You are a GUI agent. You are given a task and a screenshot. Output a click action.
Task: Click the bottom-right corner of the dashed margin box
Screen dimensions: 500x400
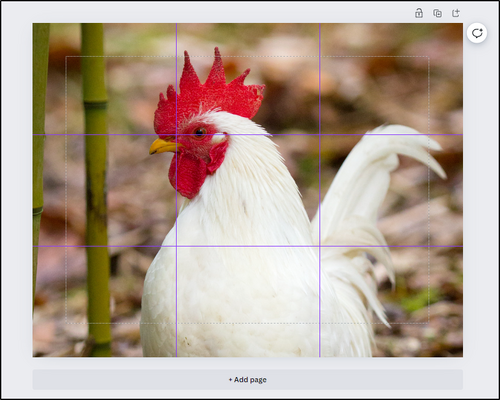[428, 323]
